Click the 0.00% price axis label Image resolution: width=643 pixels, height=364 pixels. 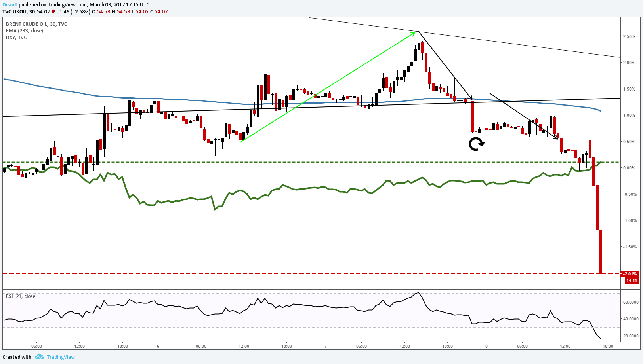(629, 168)
